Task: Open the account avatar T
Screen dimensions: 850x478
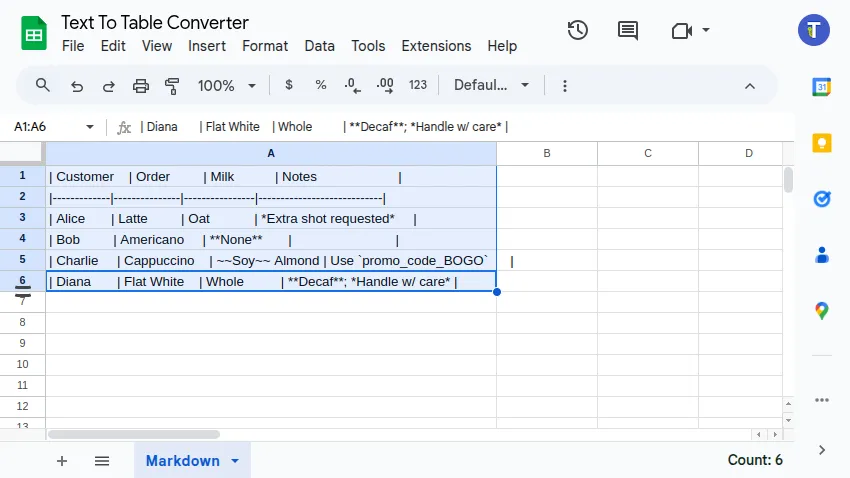Action: 813,30
